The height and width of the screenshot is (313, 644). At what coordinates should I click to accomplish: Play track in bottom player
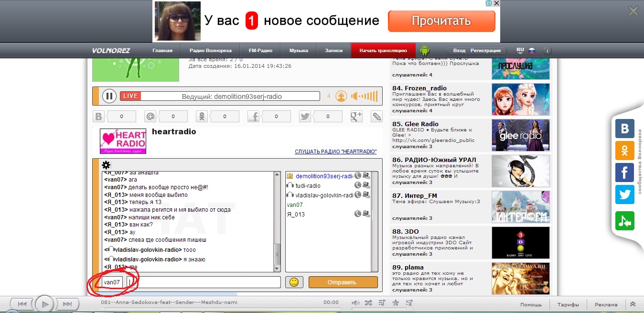44,304
